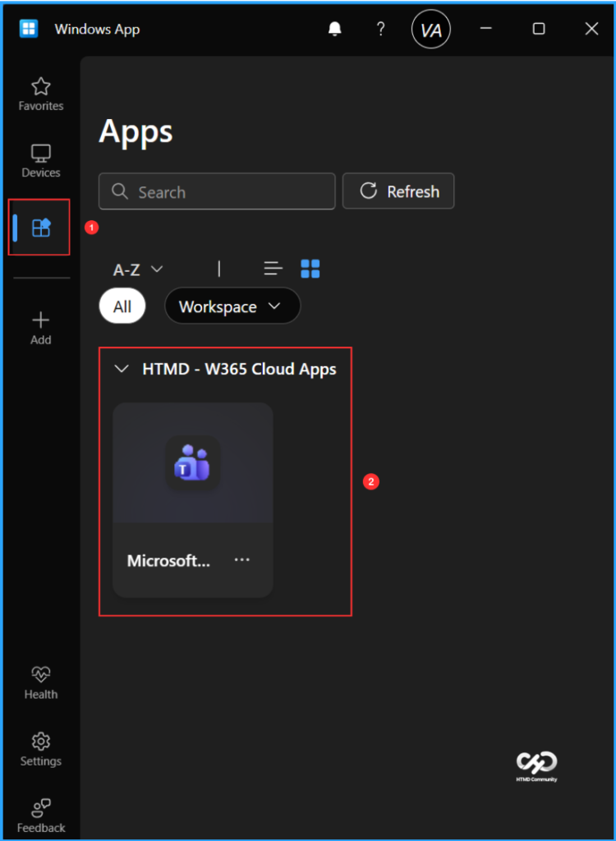Click the Microsoft Teams app icon
Viewport: 616px width, 841px height.
(x=193, y=463)
